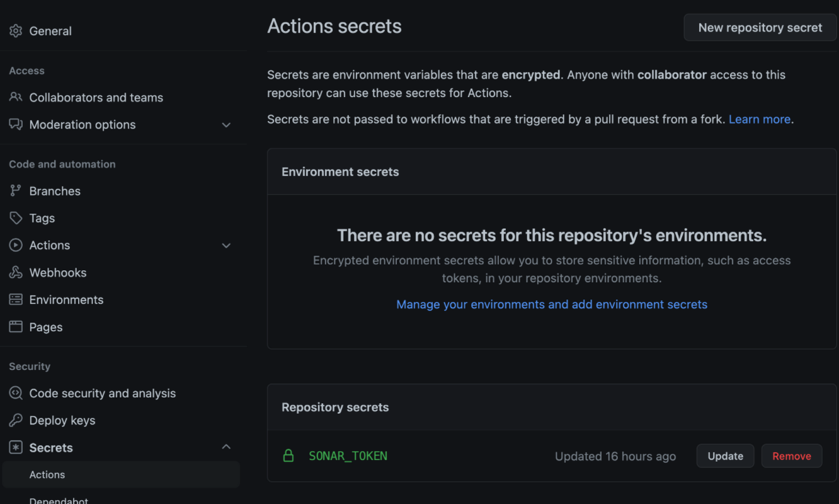The width and height of the screenshot is (839, 504).
Task: Click the Branches git-branch icon
Action: (16, 191)
